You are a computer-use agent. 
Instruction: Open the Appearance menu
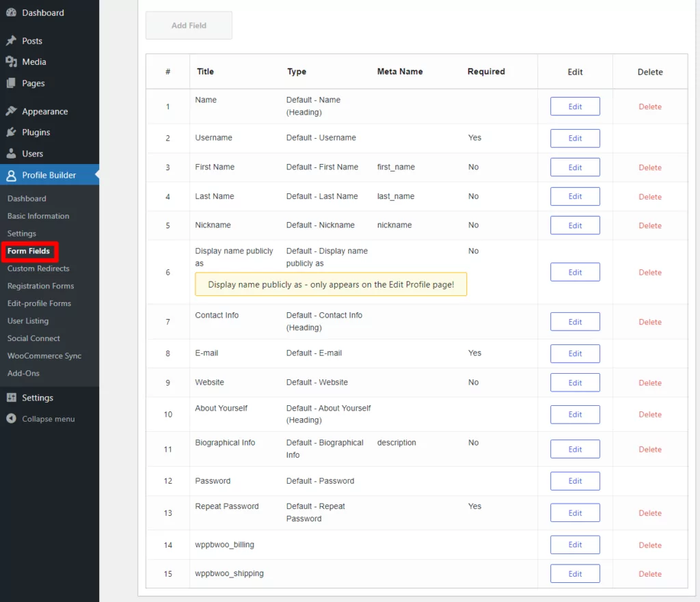[x=45, y=111]
